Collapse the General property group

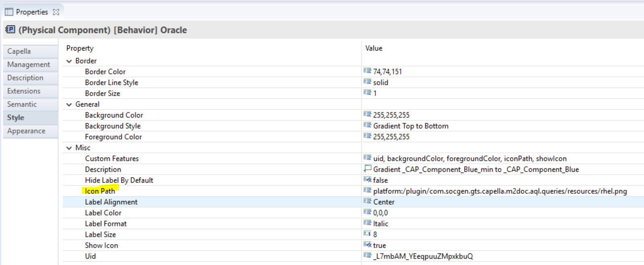[69, 105]
